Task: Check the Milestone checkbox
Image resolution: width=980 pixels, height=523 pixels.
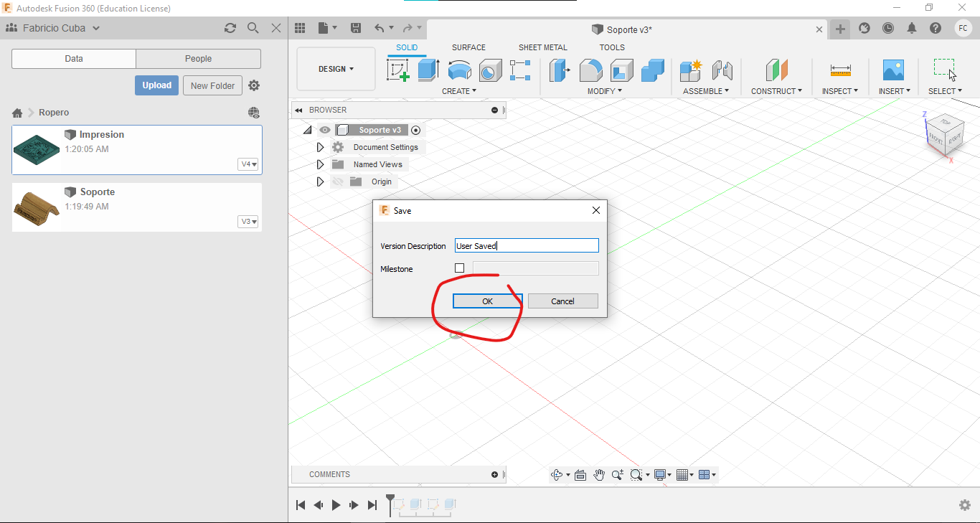Action: pyautogui.click(x=460, y=268)
